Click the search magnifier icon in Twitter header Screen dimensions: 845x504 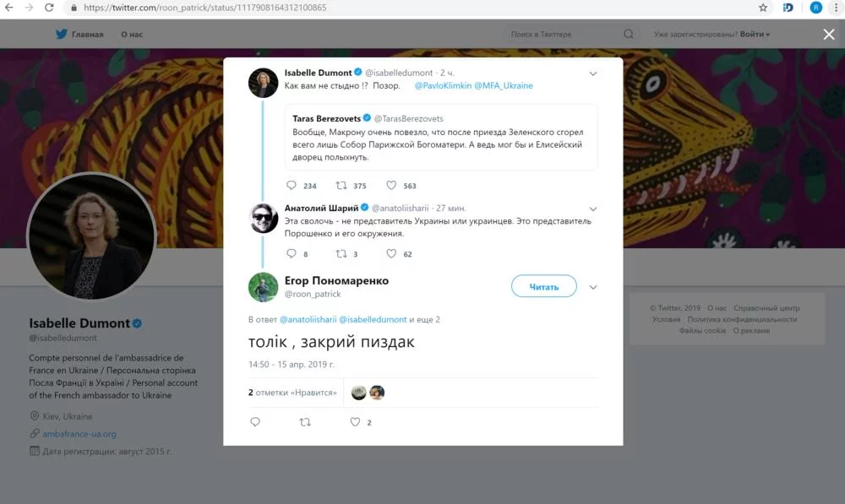click(629, 35)
